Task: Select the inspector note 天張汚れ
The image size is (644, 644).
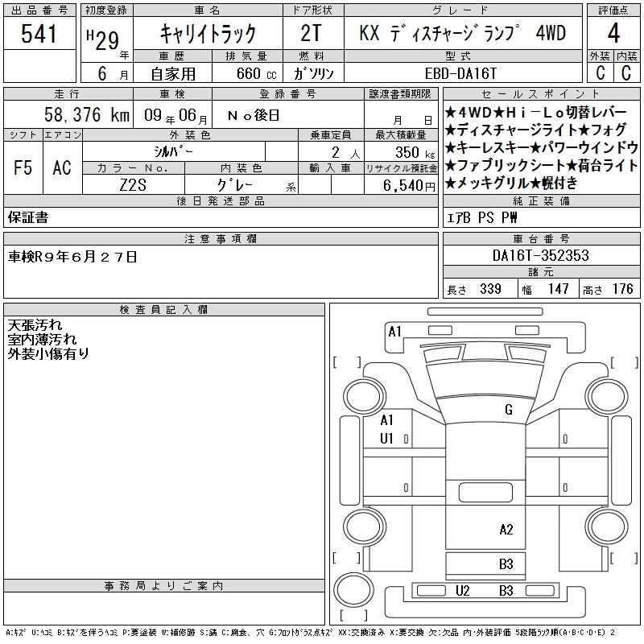Action: coord(35,325)
